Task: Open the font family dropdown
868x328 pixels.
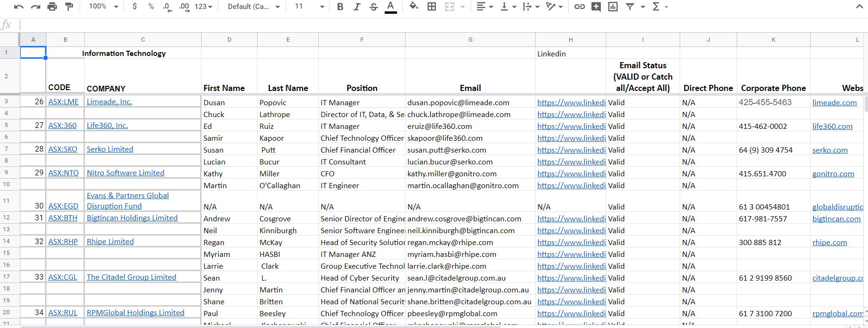Action: pos(254,7)
